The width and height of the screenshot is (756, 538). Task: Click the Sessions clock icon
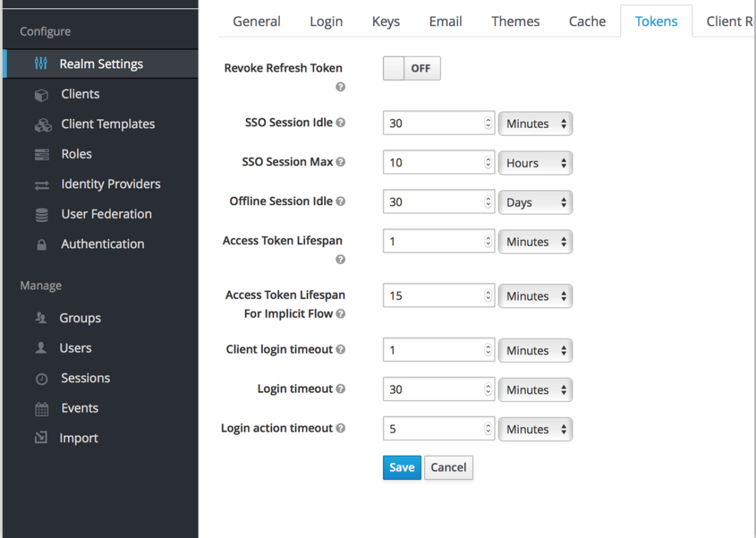tap(42, 379)
